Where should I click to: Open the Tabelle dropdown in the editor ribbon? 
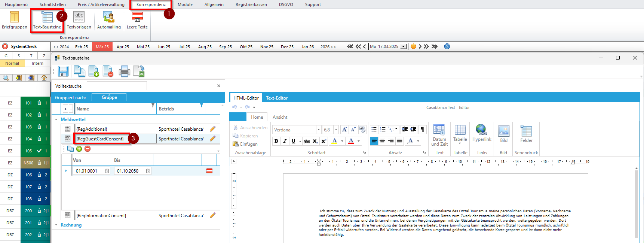460,135
